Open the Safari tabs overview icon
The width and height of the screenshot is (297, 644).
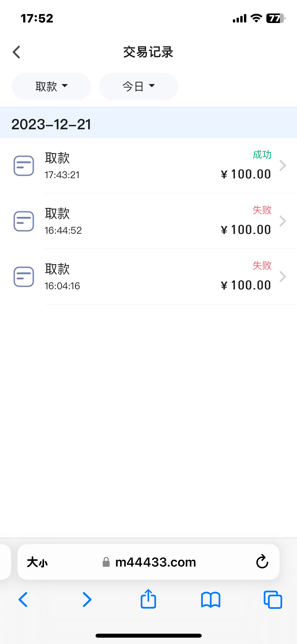coord(273,599)
